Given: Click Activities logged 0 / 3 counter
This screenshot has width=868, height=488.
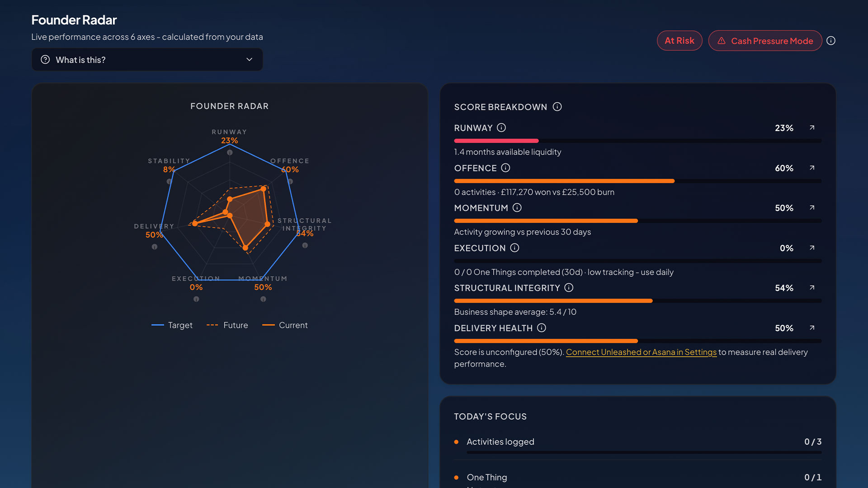Looking at the screenshot, I should coord(813,442).
